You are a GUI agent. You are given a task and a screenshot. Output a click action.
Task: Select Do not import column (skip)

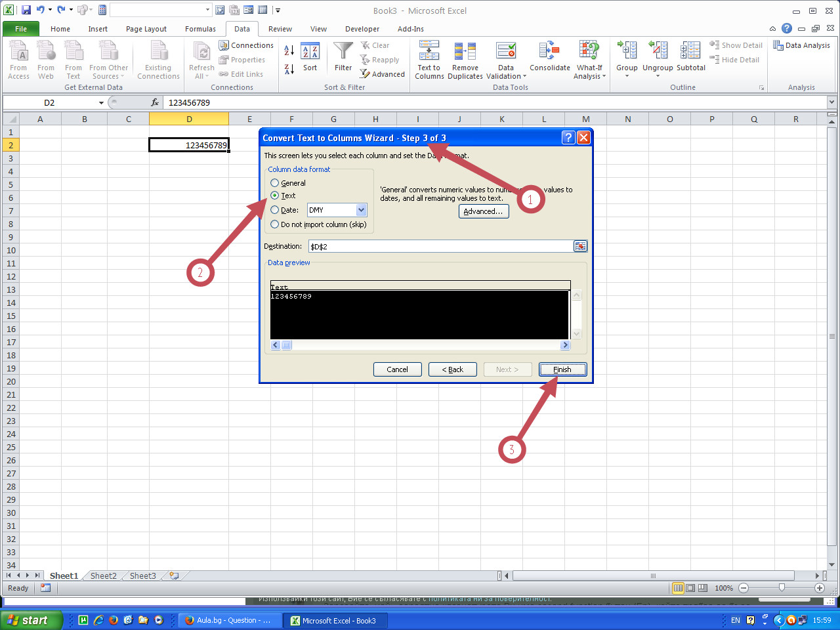[x=275, y=224]
